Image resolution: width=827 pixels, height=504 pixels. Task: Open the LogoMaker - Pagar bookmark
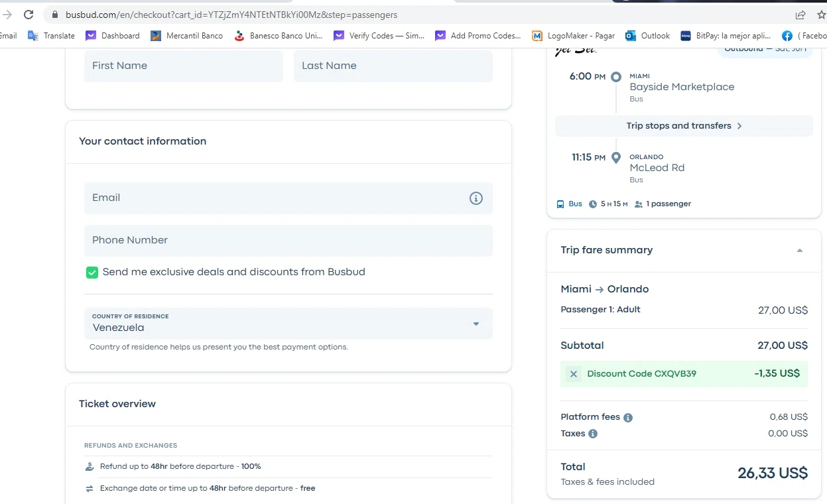pos(574,36)
